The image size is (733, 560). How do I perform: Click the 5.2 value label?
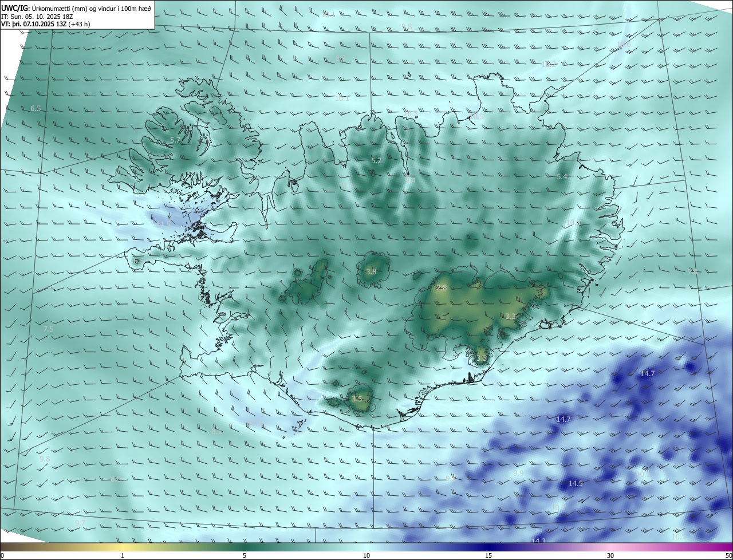tap(376, 161)
